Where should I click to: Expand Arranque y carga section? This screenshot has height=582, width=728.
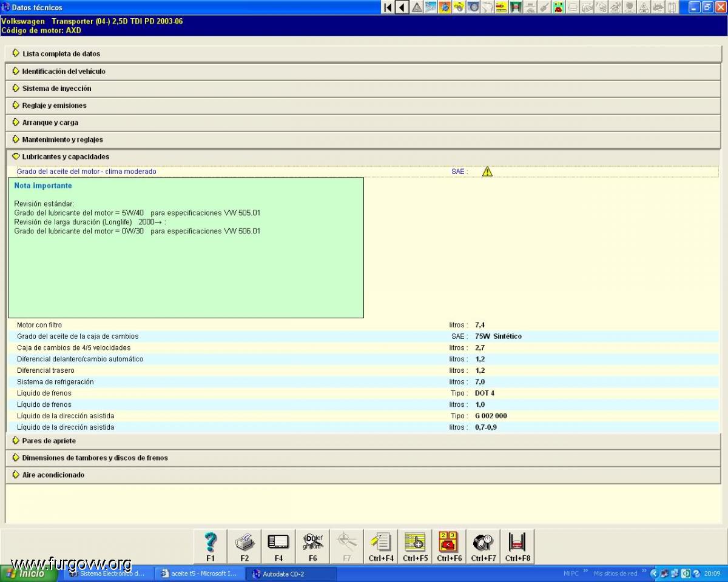pyautogui.click(x=363, y=122)
